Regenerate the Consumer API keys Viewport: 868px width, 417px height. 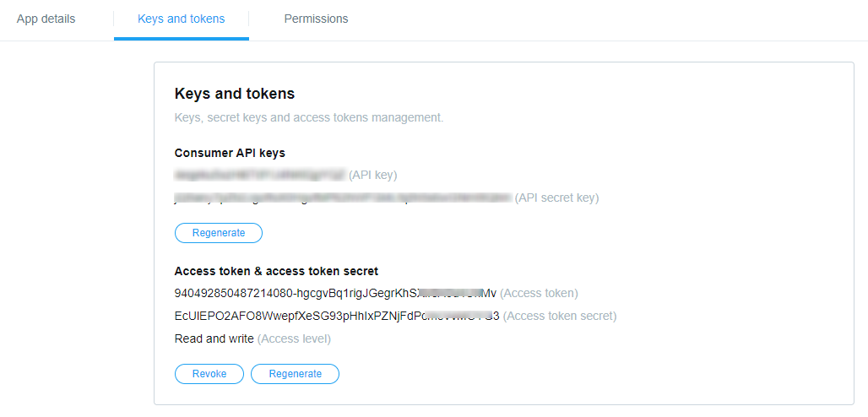tap(219, 232)
